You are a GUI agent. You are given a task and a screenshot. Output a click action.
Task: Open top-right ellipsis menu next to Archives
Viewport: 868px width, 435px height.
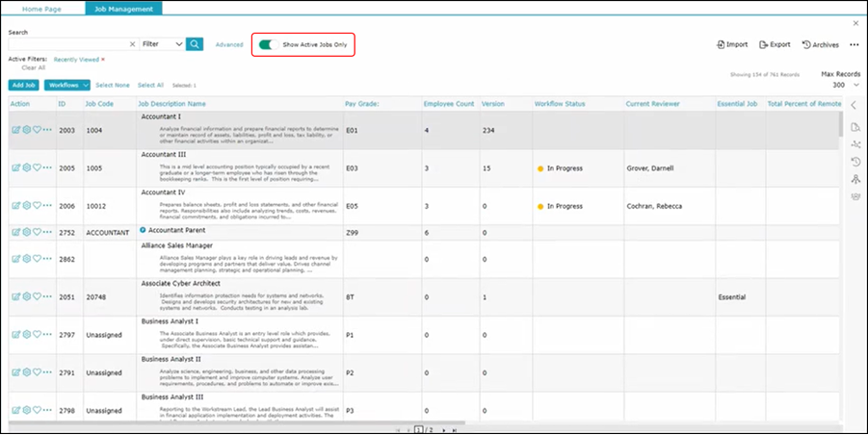pos(854,44)
